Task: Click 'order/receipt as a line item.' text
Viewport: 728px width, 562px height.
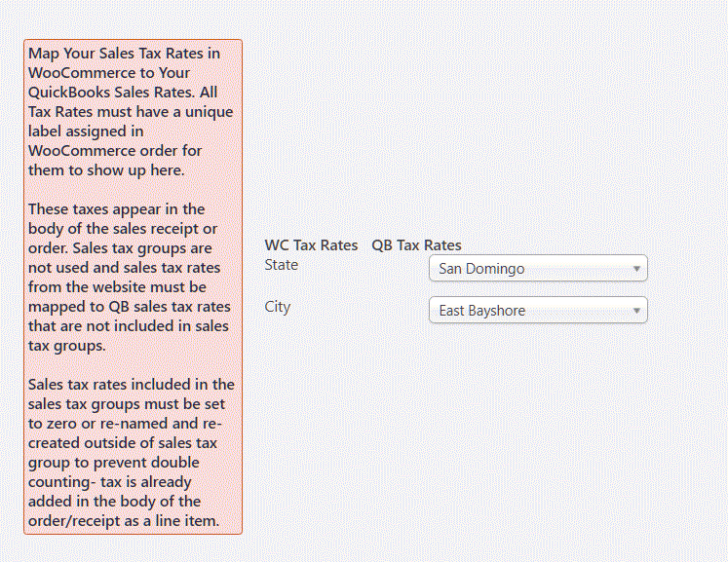Action: [x=124, y=521]
